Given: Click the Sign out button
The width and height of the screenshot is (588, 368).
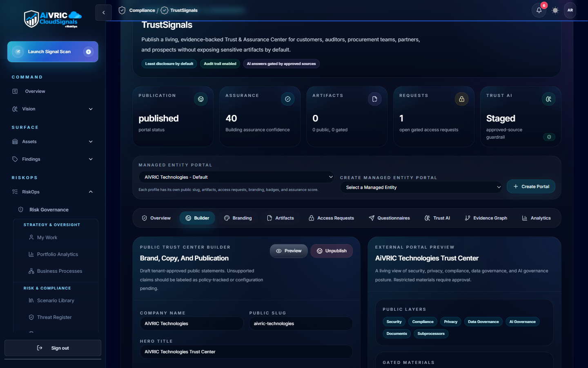Looking at the screenshot, I should coord(53,348).
